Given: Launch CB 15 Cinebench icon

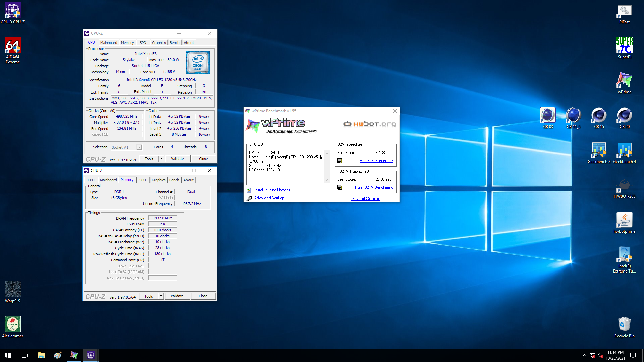Looking at the screenshot, I should click(599, 118).
